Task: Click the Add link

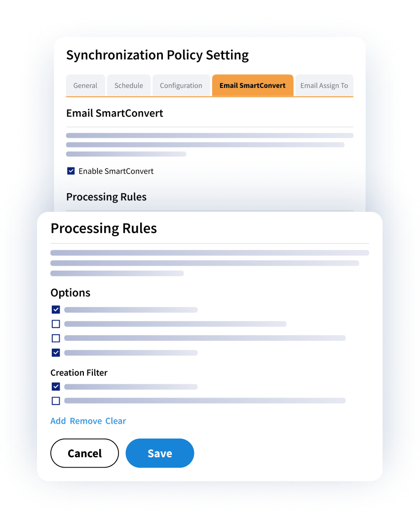Action: pos(58,421)
